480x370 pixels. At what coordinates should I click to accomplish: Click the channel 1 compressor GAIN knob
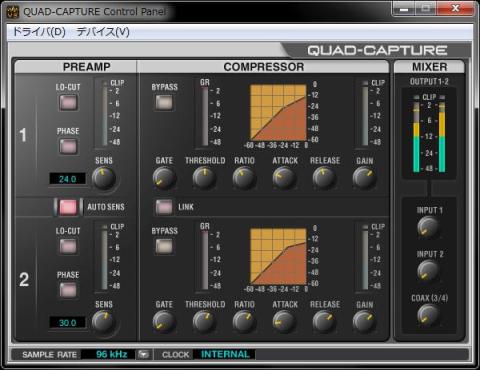(364, 178)
